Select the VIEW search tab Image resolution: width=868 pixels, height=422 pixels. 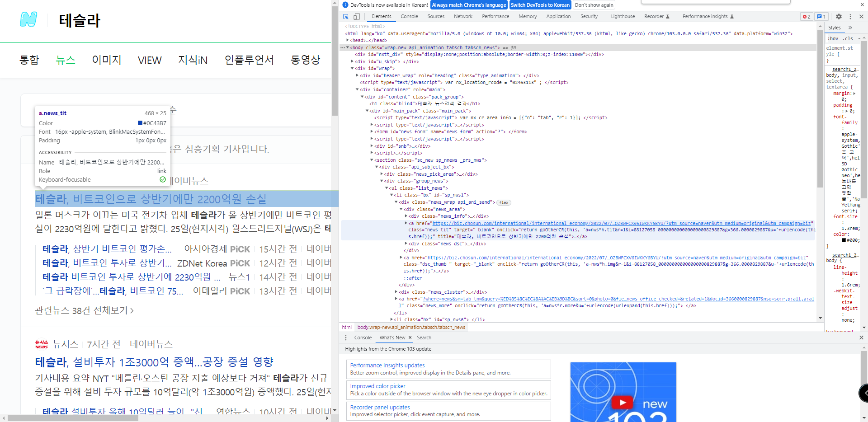150,60
